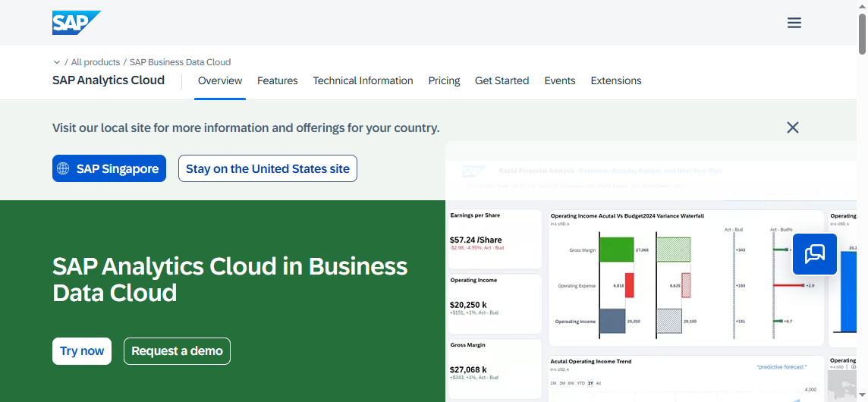Open the hamburger navigation menu
This screenshot has width=868, height=402.
(x=794, y=23)
